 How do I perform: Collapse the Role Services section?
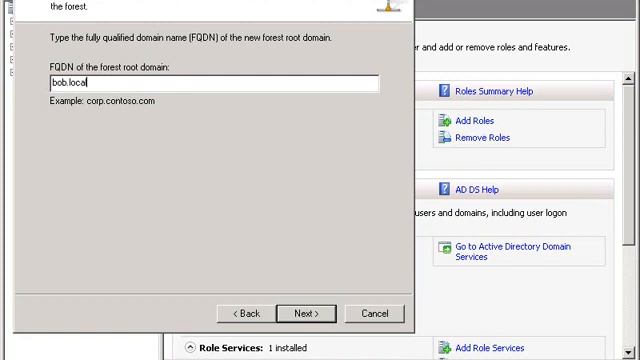(x=190, y=347)
